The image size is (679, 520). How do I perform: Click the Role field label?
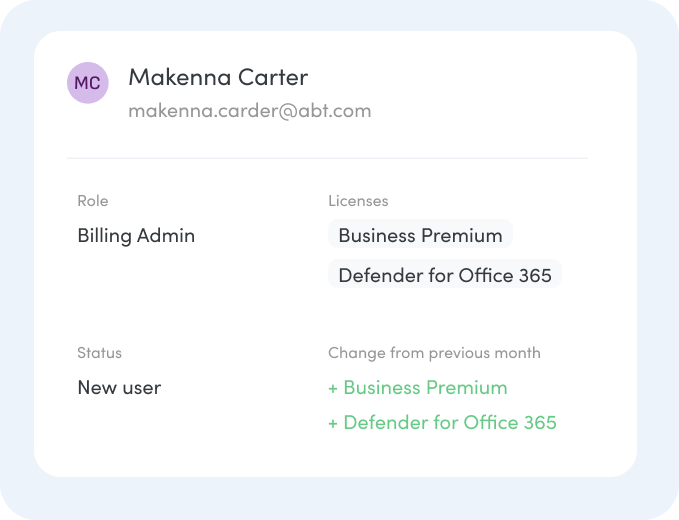[x=93, y=201]
